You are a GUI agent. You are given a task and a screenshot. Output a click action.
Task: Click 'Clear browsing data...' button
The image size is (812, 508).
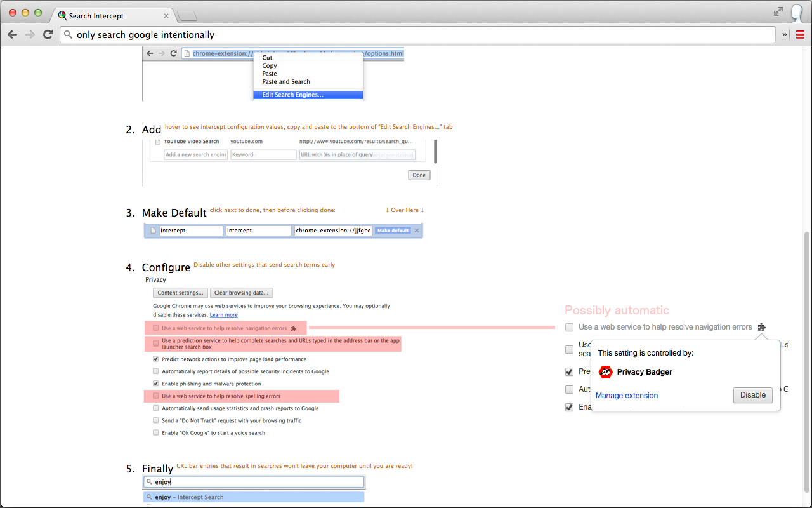pos(242,293)
